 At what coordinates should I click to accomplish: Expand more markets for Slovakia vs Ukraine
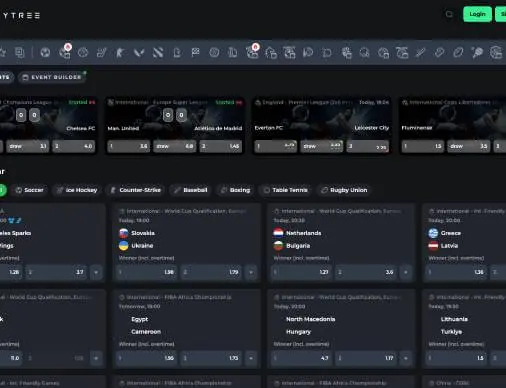(x=251, y=272)
